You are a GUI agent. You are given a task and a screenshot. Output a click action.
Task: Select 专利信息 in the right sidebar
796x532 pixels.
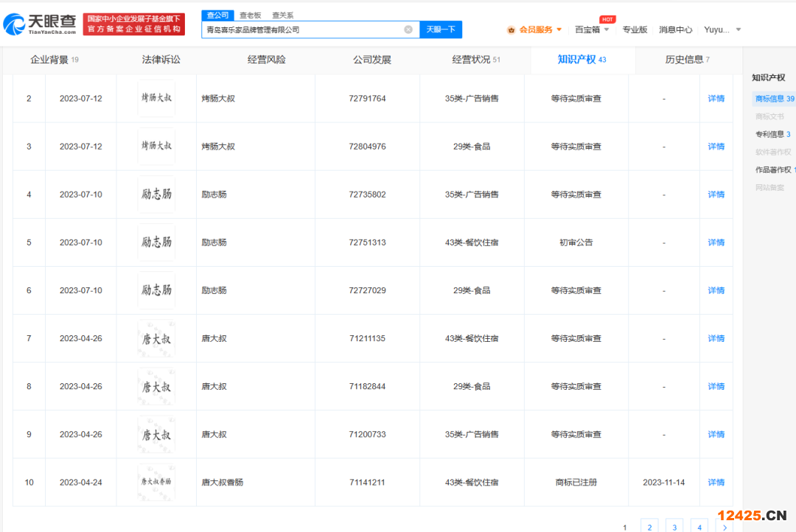point(772,134)
